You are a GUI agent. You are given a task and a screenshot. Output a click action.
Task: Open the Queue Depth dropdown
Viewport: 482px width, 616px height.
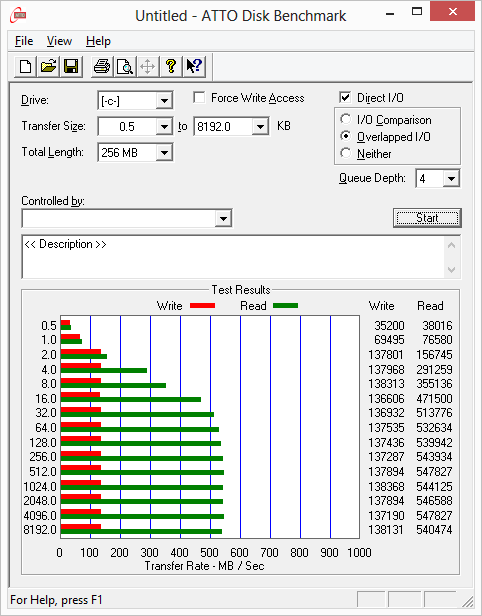click(451, 179)
